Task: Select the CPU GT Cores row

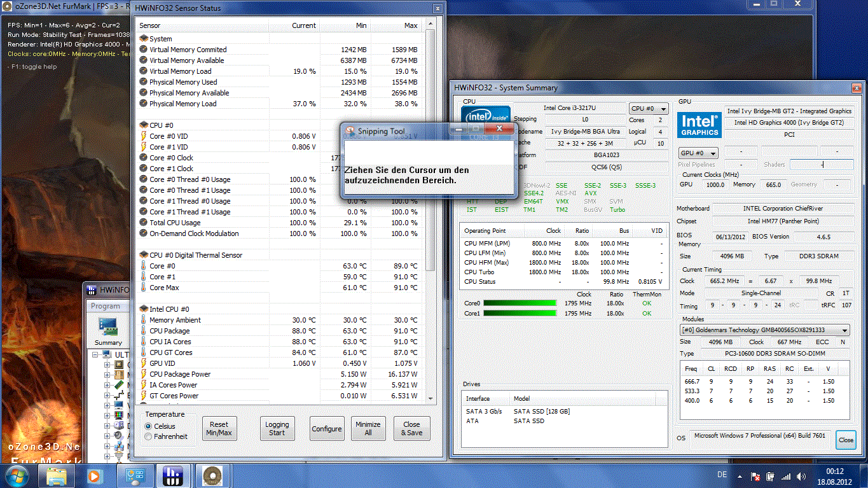Action: (280, 352)
